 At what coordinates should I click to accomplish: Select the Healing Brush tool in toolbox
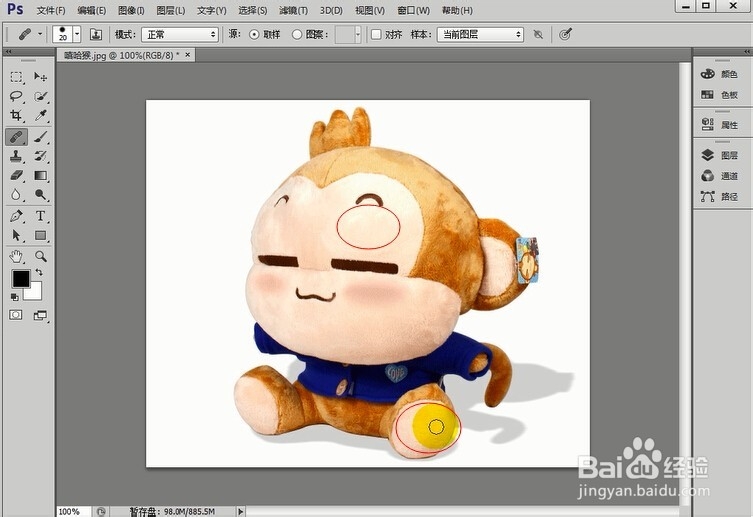point(16,137)
